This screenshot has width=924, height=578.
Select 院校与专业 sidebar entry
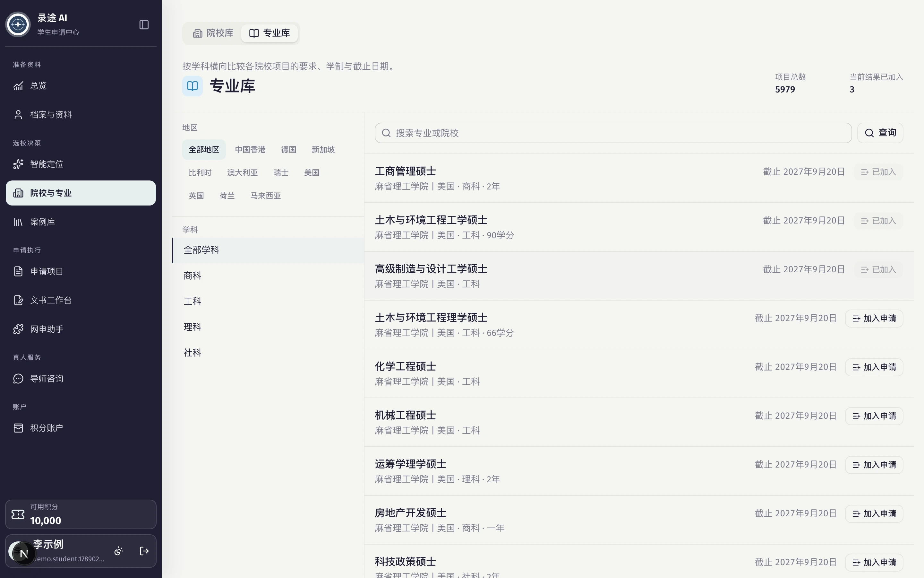81,193
